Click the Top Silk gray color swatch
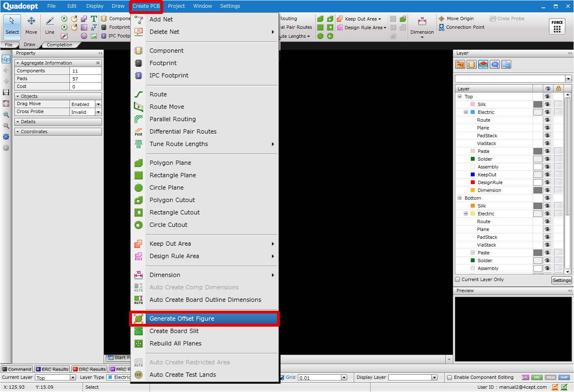 538,104
